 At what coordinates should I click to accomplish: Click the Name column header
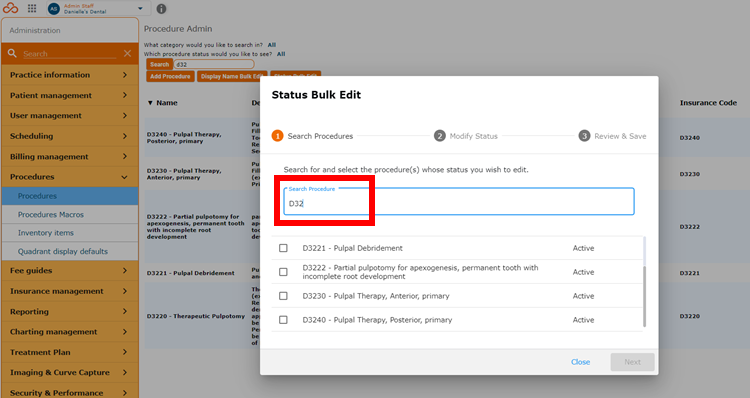[x=167, y=103]
